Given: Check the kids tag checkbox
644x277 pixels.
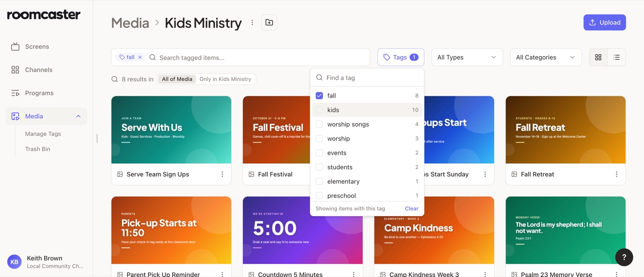Looking at the screenshot, I should [x=319, y=110].
